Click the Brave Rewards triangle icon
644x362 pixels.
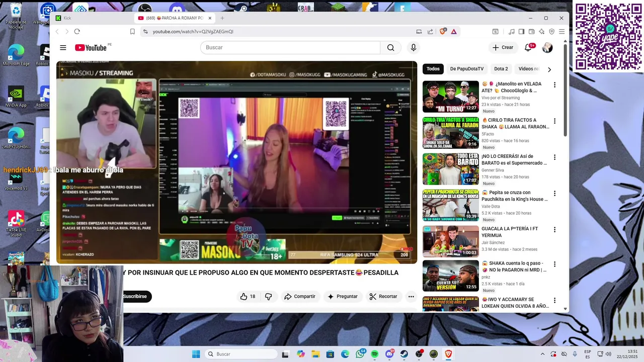click(x=454, y=31)
